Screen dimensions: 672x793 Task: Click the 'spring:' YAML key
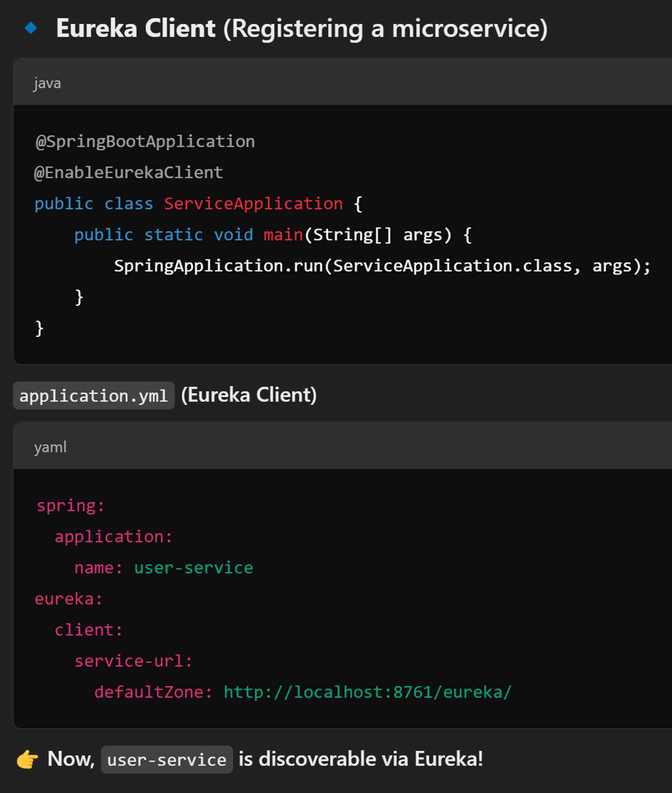[x=71, y=506]
